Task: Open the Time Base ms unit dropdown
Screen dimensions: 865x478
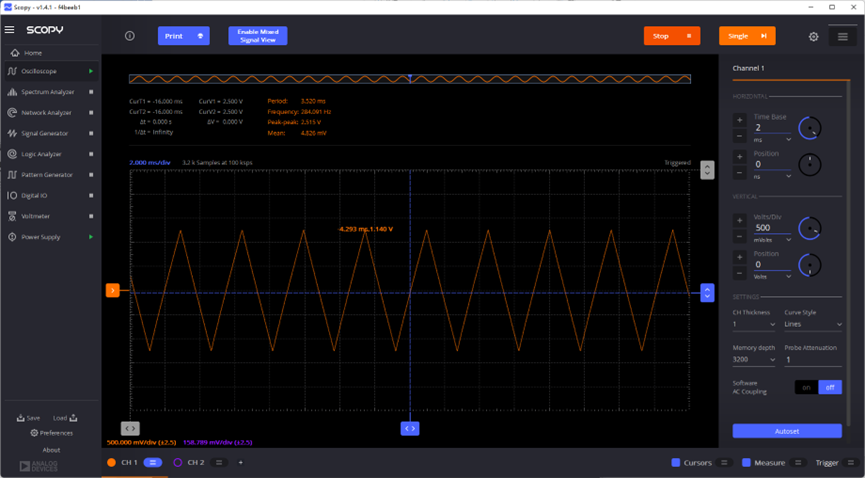Action: [772, 140]
